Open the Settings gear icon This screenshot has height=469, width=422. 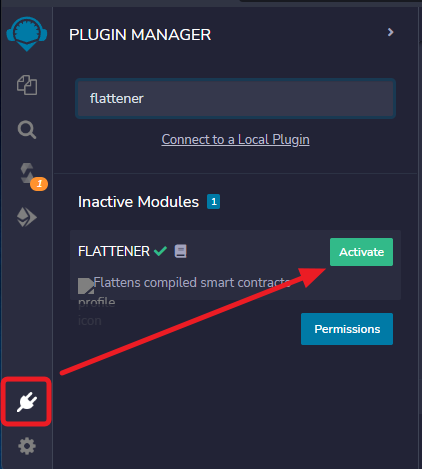[x=27, y=446]
